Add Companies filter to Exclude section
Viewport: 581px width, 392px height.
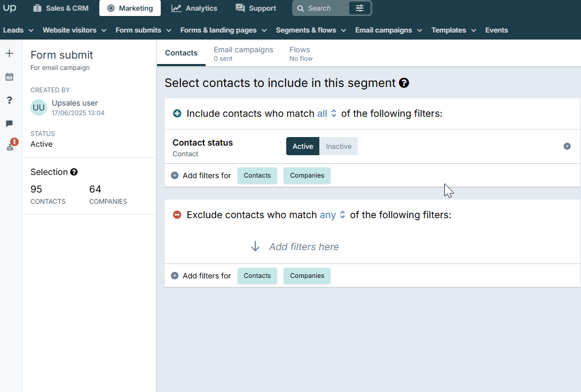click(307, 276)
